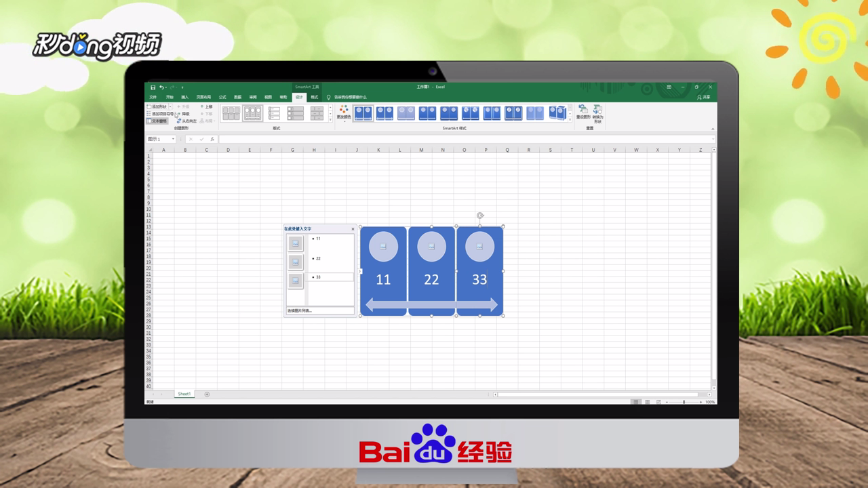Screen dimensions: 868x488
Task: Select the eighth SmartArt style thumbnail
Action: coord(513,113)
